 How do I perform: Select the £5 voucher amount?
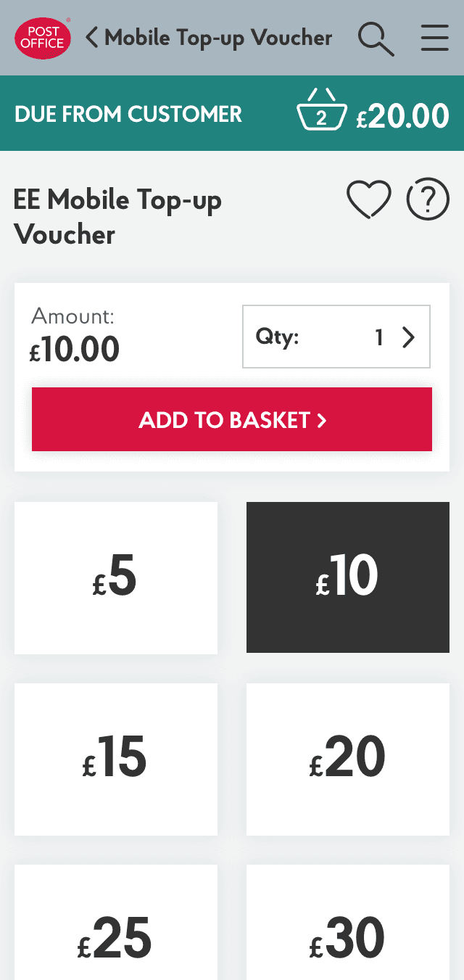[116, 577]
